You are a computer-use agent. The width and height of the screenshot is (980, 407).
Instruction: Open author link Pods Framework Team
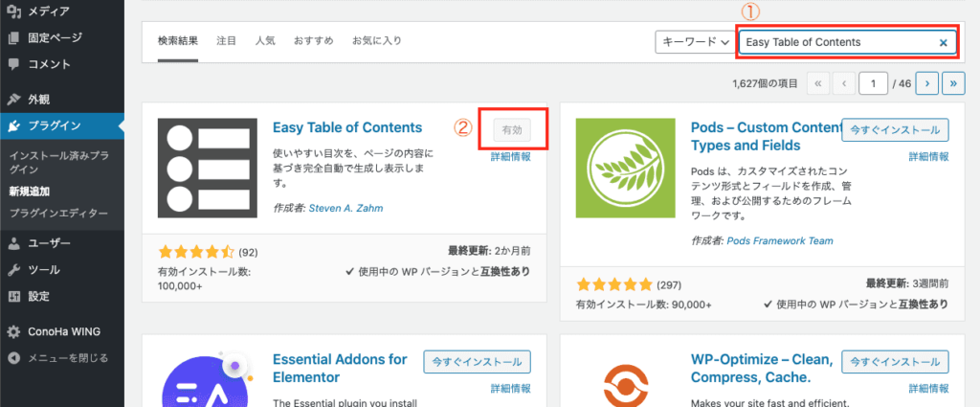click(x=780, y=240)
